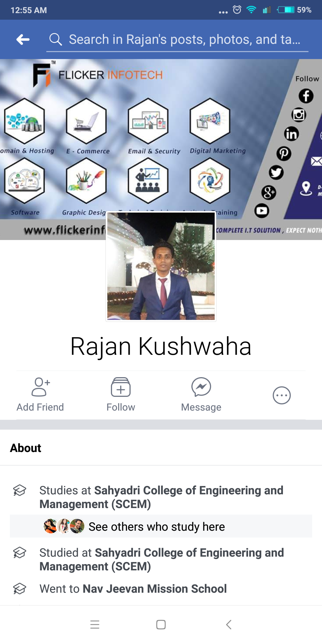The width and height of the screenshot is (322, 644).
Task: Tap the search magnifier icon
Action: click(x=55, y=39)
